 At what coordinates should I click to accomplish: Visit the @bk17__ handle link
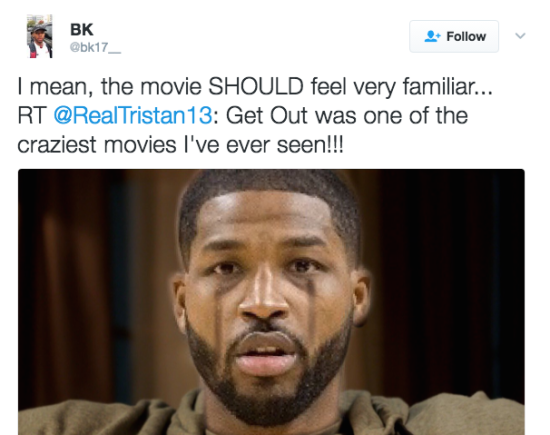click(x=95, y=47)
